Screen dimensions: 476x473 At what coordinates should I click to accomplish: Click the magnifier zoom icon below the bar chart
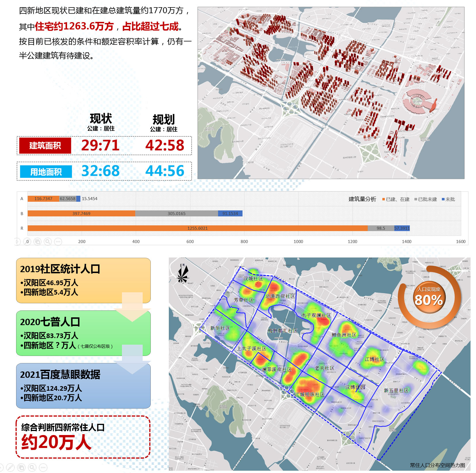click(x=48, y=242)
